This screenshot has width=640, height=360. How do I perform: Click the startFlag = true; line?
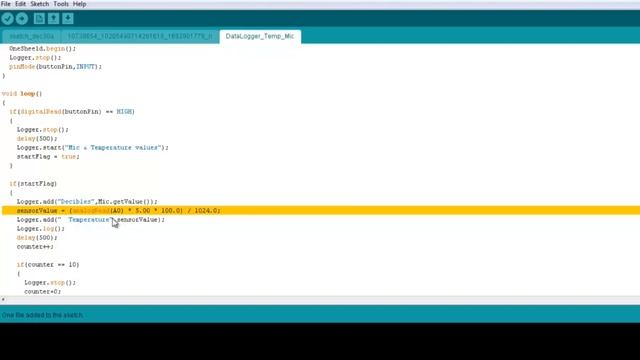click(x=48, y=156)
